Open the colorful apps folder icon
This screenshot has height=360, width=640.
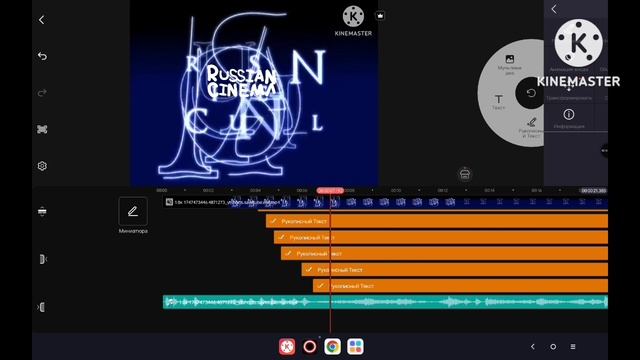356,347
